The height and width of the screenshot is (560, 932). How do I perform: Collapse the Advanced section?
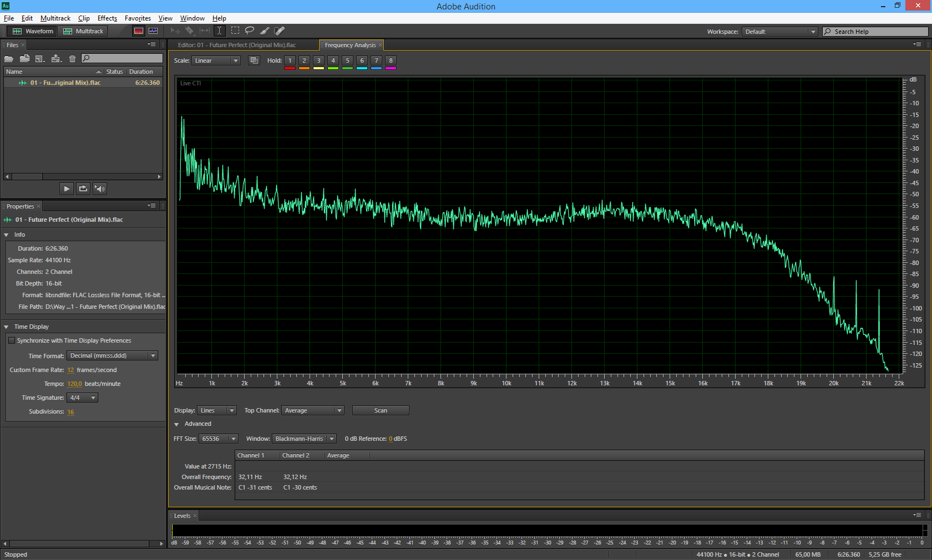click(176, 424)
